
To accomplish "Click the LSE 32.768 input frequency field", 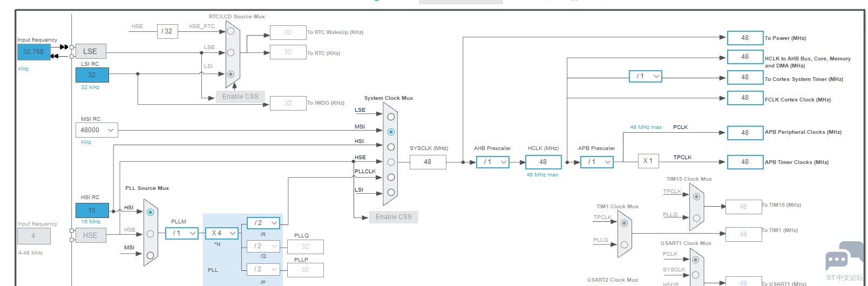I will [33, 52].
